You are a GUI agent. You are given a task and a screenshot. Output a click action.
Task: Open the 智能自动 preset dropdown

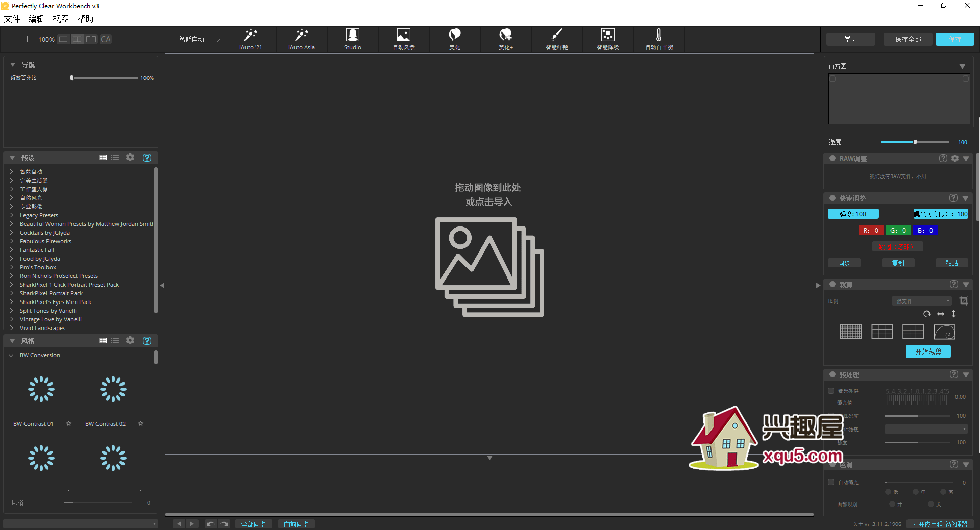pyautogui.click(x=200, y=39)
